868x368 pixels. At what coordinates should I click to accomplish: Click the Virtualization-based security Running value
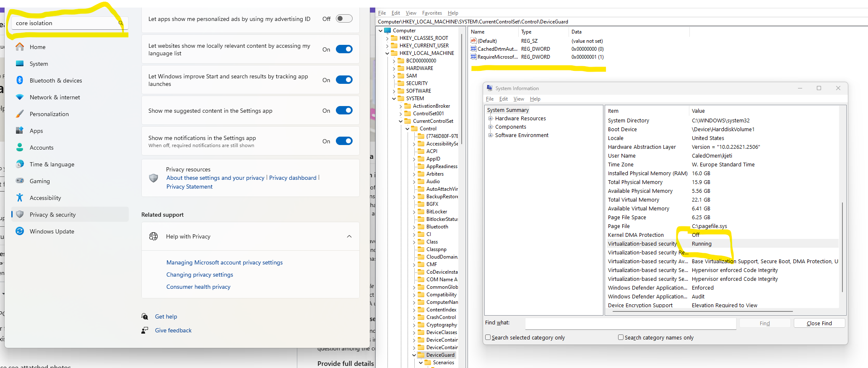(702, 244)
